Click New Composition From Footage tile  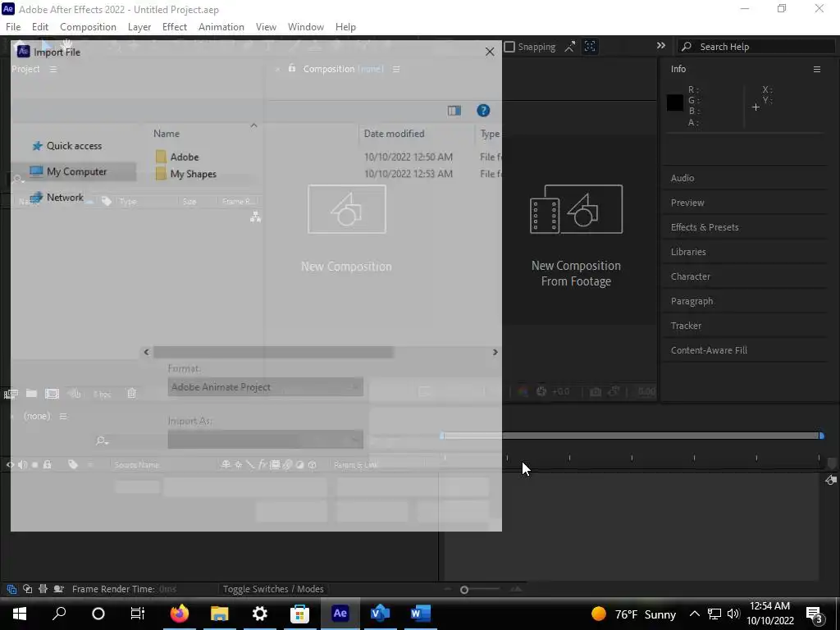click(x=576, y=235)
